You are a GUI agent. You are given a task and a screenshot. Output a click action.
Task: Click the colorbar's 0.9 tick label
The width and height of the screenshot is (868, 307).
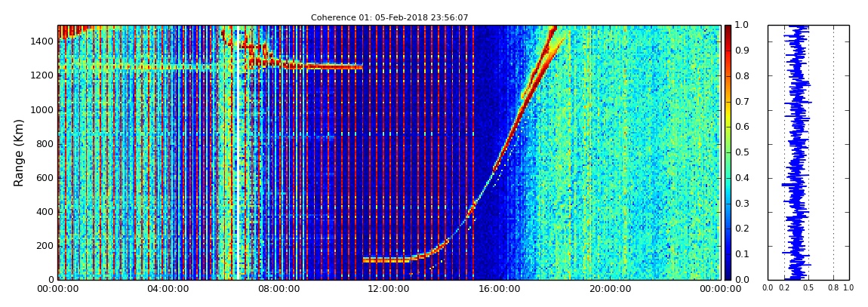(x=743, y=51)
